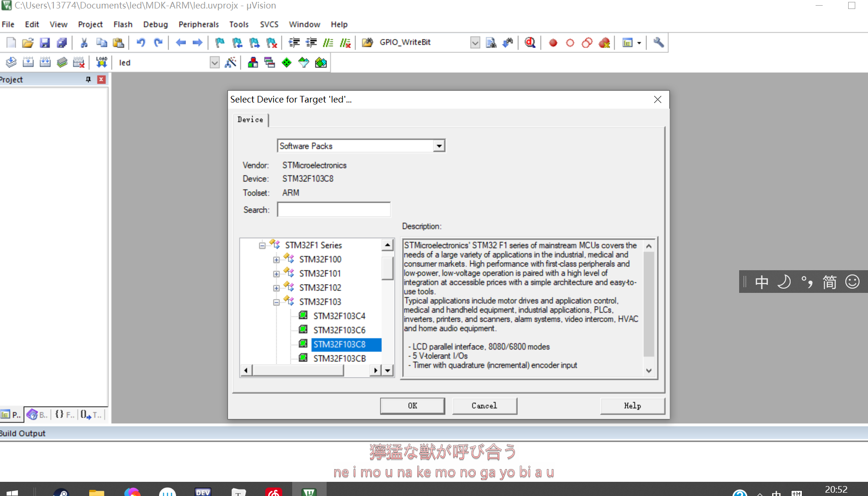Screen dimensions: 868x496
Task: Click the Paste icon
Action: pyautogui.click(x=118, y=43)
